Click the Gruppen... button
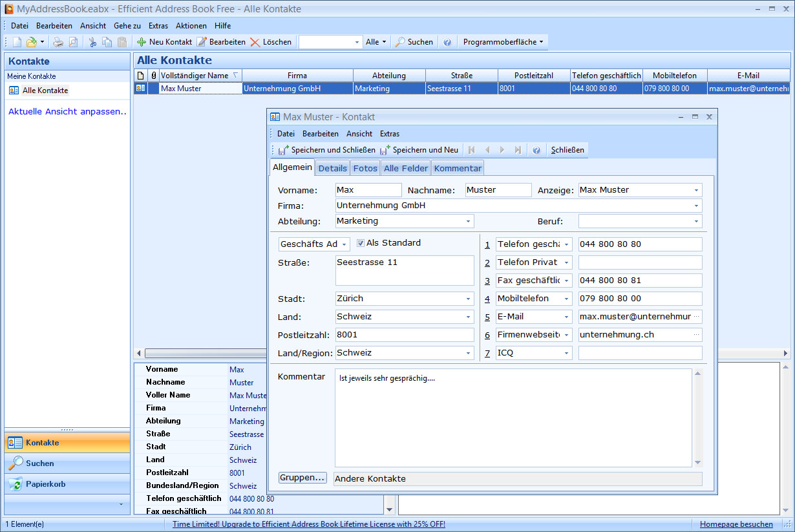795x532 pixels. point(302,478)
